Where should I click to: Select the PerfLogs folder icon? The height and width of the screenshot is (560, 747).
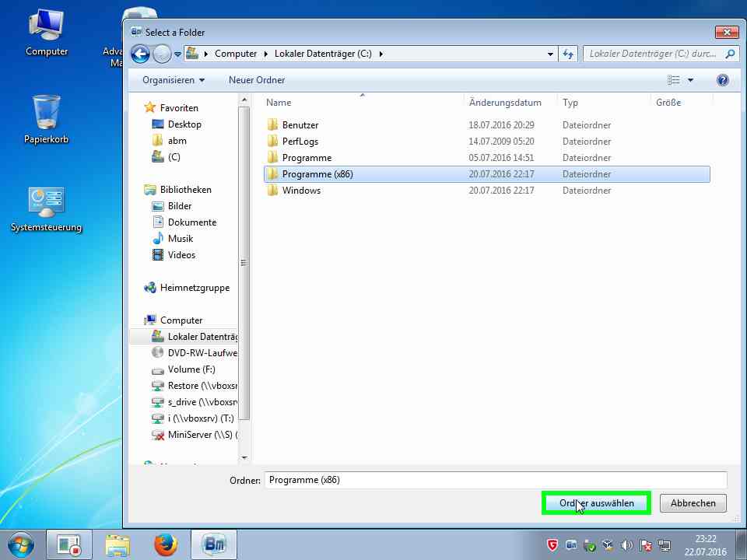click(x=272, y=141)
